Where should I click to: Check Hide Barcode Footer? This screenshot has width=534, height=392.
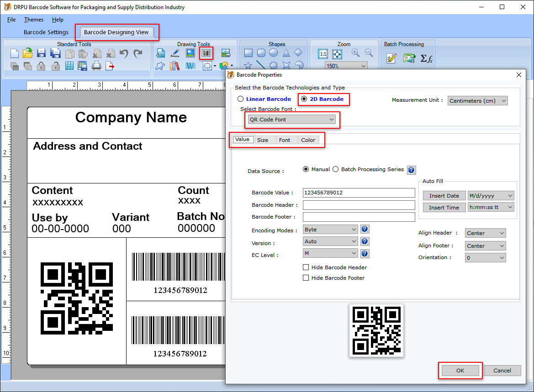pos(306,277)
